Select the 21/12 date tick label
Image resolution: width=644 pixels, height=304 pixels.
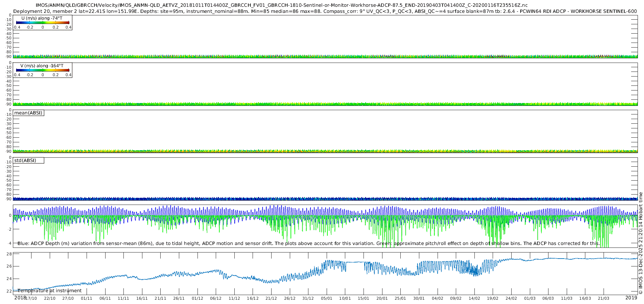tap(271, 298)
